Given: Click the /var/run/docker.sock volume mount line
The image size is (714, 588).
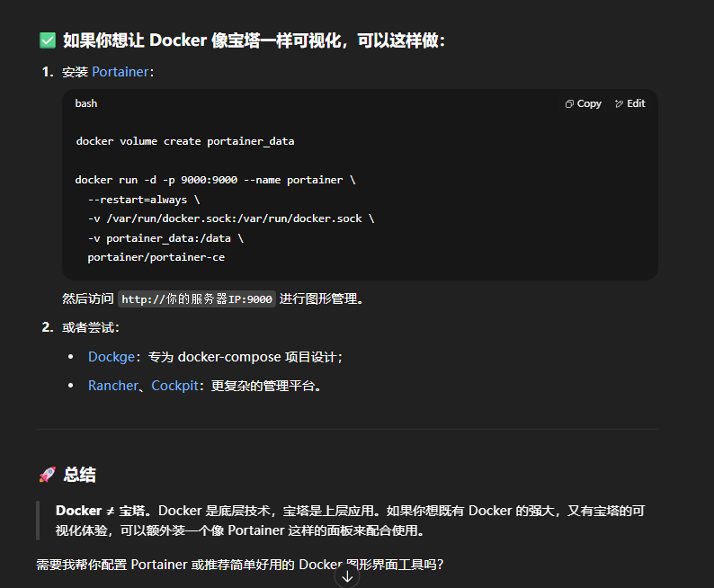Looking at the screenshot, I should pos(230,218).
